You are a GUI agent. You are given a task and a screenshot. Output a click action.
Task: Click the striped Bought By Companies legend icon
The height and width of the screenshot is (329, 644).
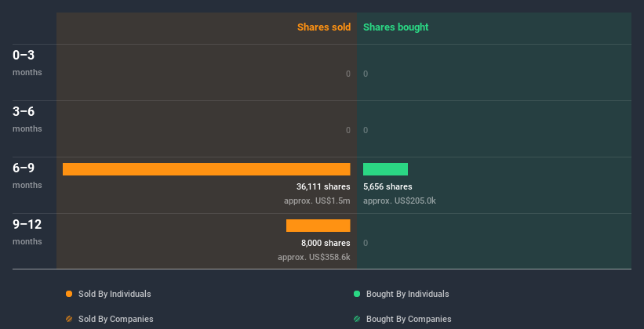[x=357, y=319]
